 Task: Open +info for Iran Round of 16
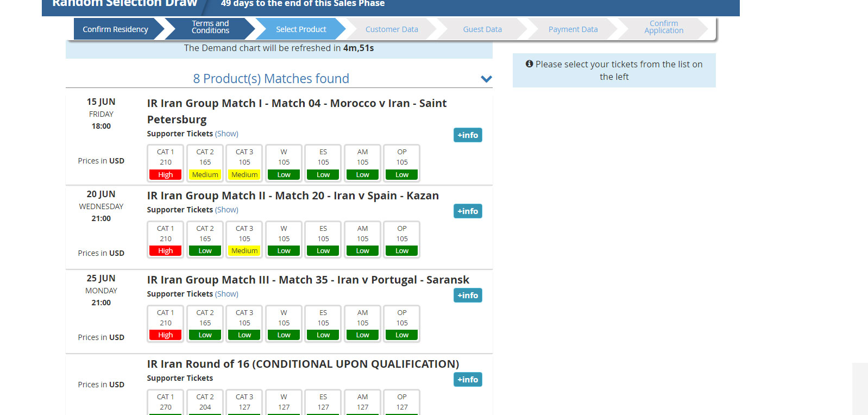pos(467,380)
